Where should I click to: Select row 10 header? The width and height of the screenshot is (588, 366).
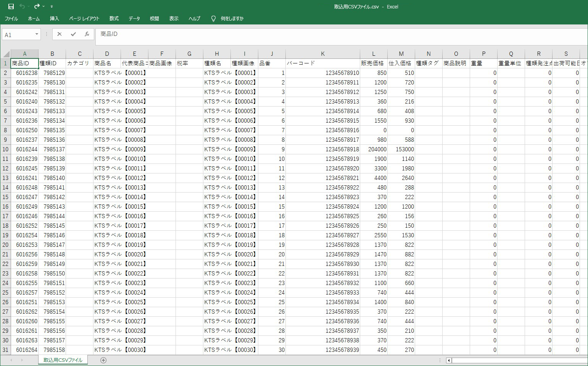point(5,149)
